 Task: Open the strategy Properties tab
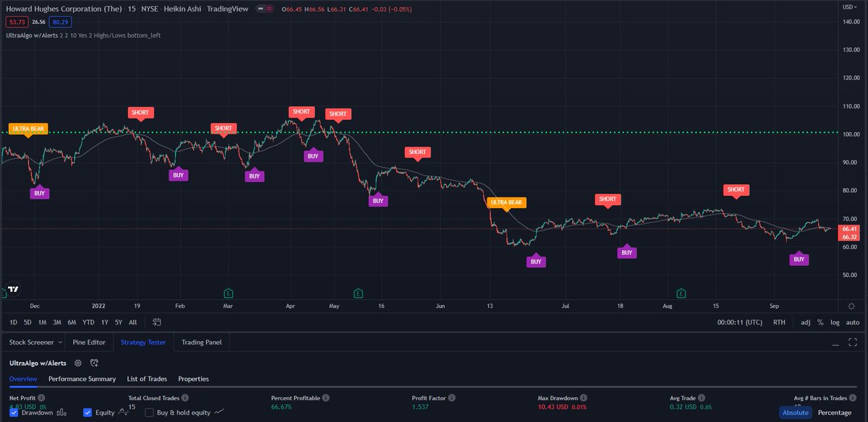[193, 379]
